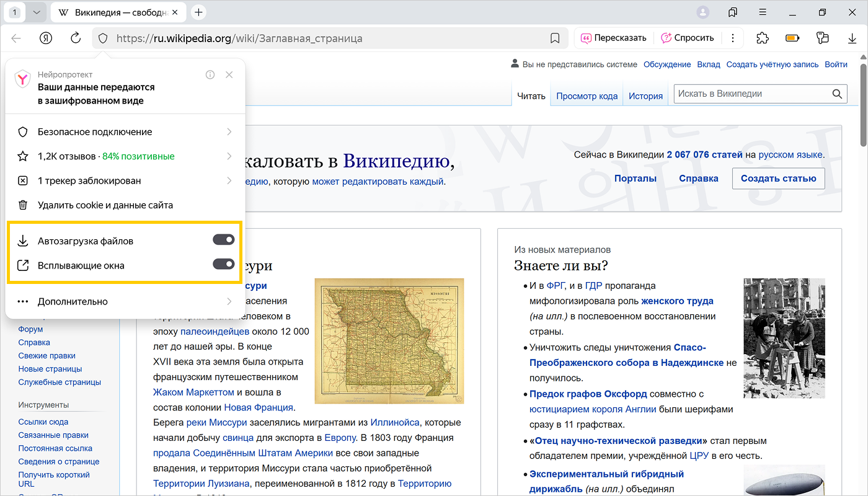Click the bookmark icon in address bar
The height and width of the screenshot is (496, 868).
point(555,38)
